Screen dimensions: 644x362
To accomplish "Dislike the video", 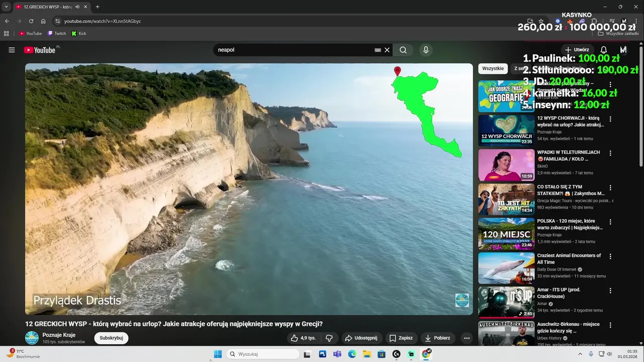I will (x=329, y=338).
